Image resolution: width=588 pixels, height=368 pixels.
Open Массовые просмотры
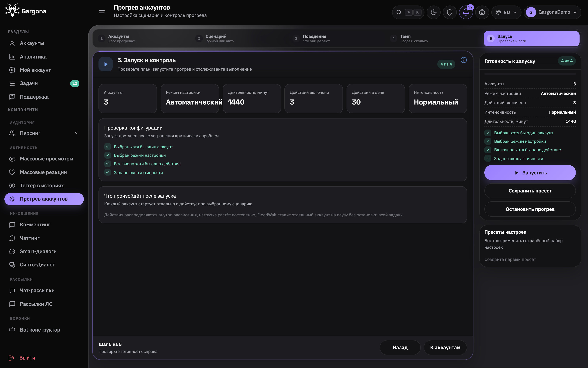coord(44,159)
